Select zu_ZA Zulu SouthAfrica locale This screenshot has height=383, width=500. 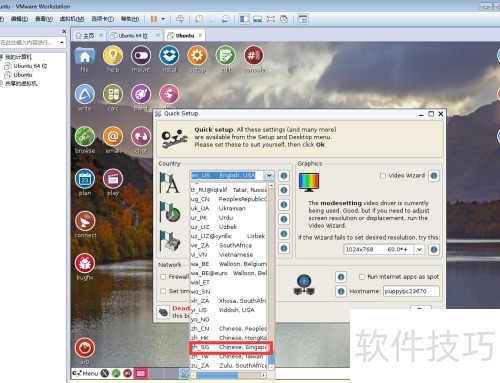click(229, 366)
